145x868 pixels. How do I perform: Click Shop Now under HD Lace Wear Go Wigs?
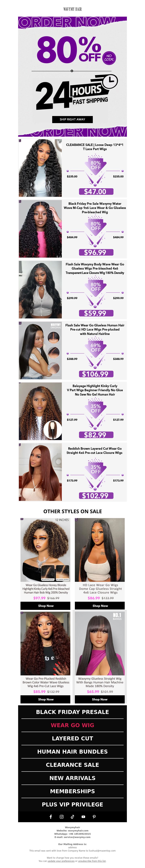100,615
